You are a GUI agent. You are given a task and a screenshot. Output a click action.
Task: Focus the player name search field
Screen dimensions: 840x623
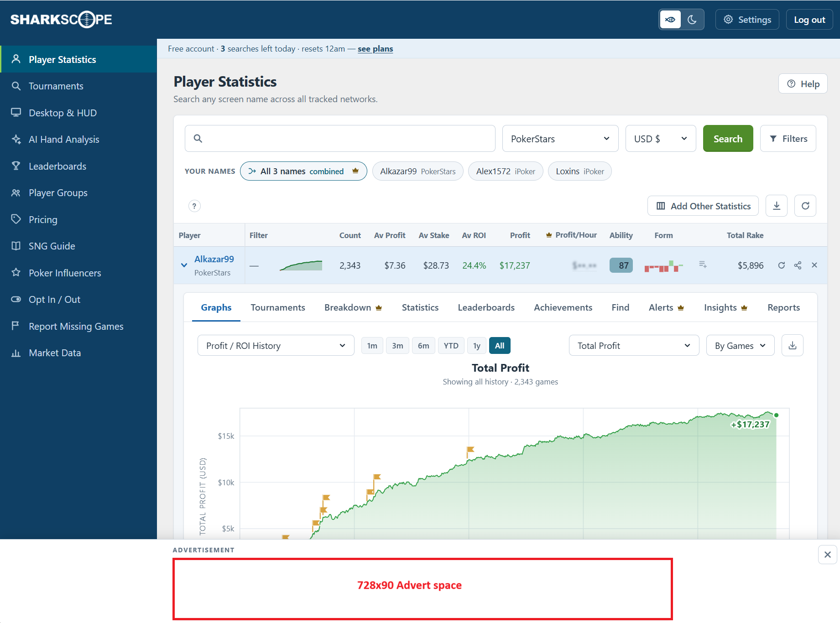(x=340, y=139)
